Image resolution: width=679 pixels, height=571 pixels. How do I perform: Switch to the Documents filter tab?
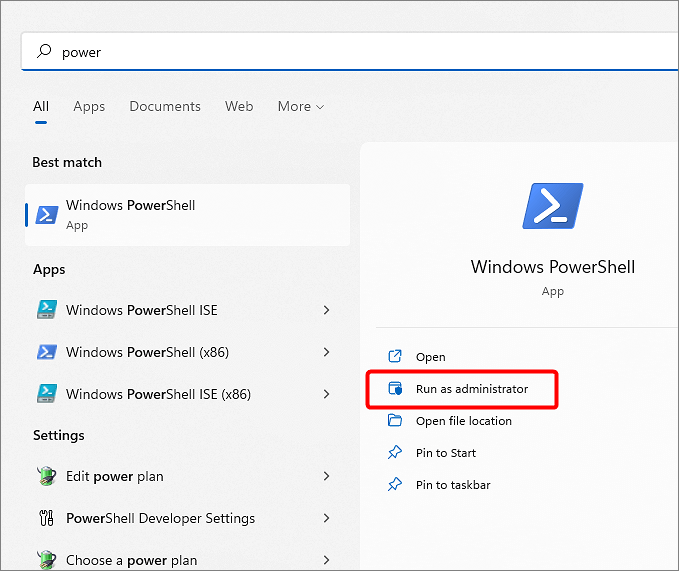coord(165,106)
